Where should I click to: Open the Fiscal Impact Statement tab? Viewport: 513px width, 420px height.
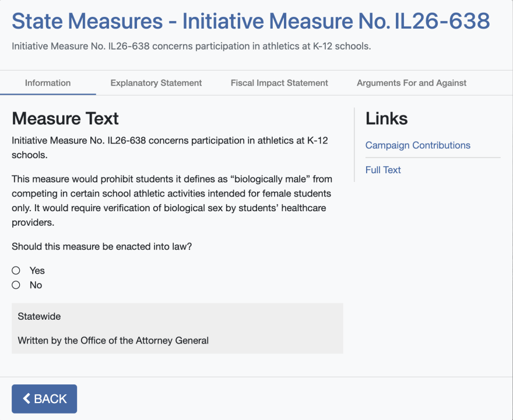[279, 83]
